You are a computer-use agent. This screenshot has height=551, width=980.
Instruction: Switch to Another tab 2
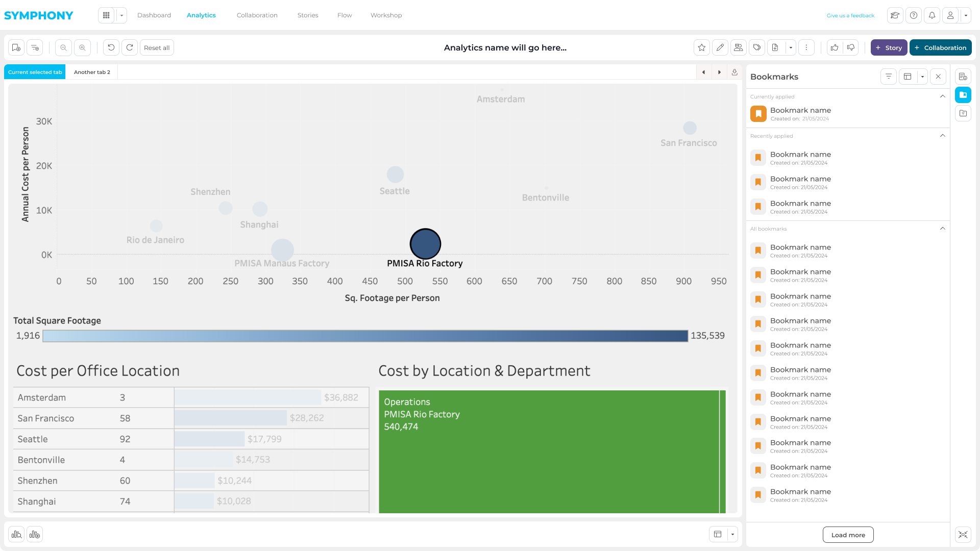pos(92,72)
